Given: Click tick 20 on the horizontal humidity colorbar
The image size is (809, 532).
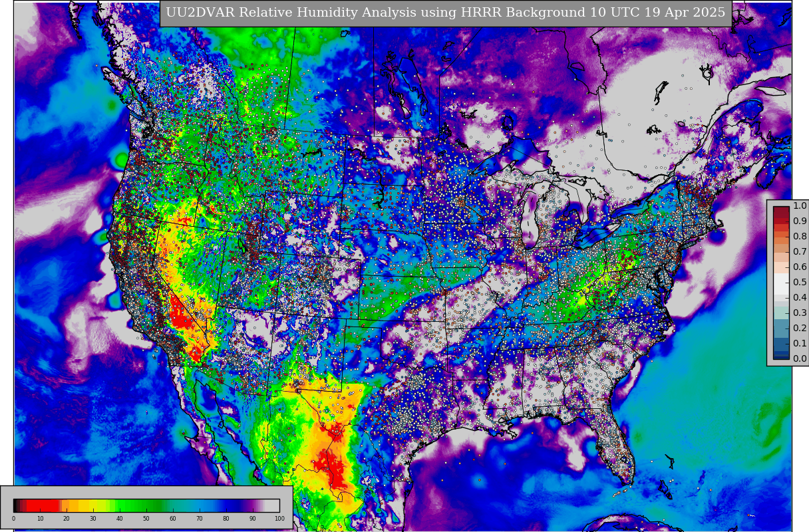Looking at the screenshot, I should [x=67, y=518].
